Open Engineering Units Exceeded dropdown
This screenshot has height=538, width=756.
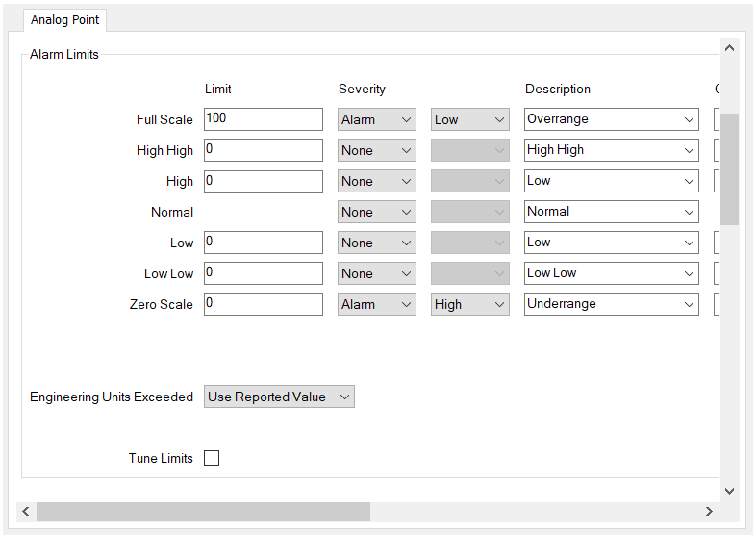click(279, 397)
